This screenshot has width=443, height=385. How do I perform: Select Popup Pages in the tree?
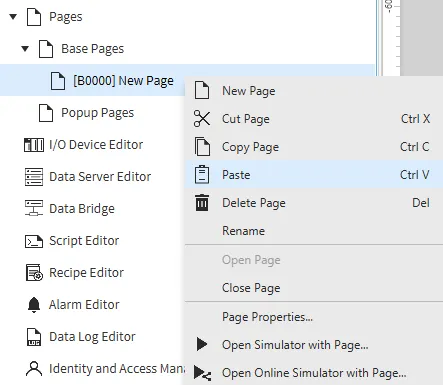click(97, 113)
